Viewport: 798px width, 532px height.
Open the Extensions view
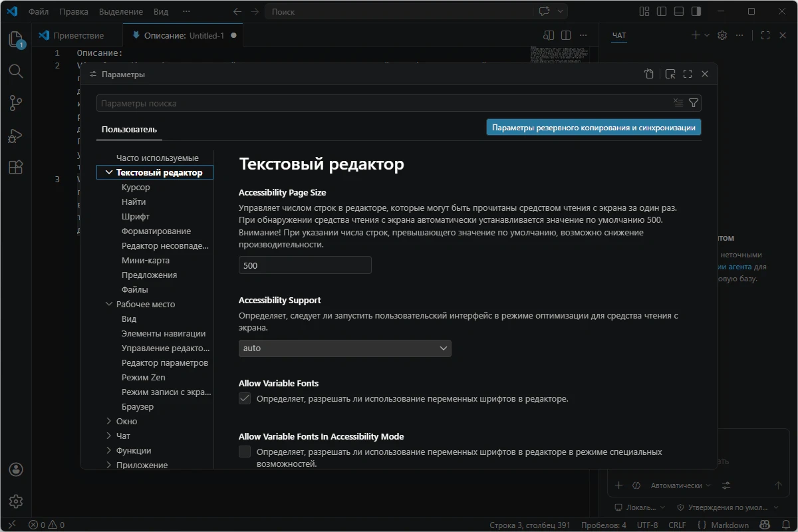click(x=16, y=168)
